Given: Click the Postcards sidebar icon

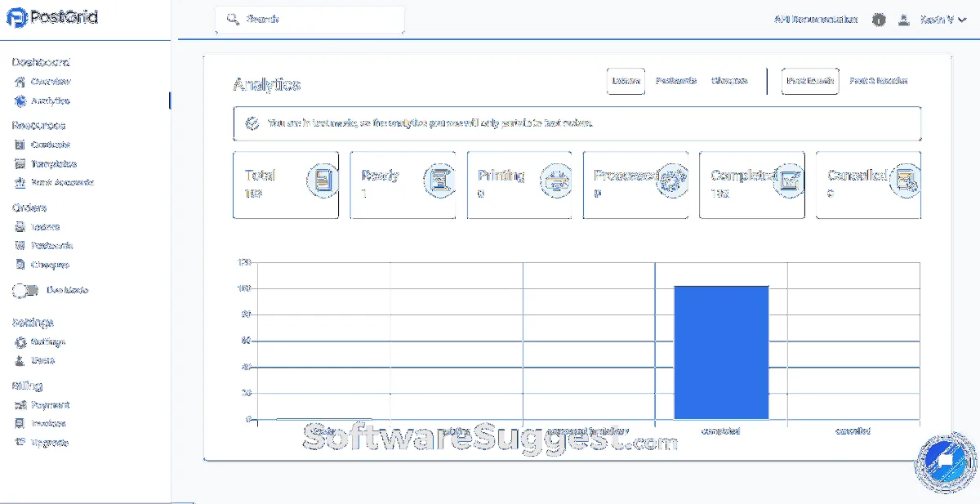Looking at the screenshot, I should tap(20, 246).
